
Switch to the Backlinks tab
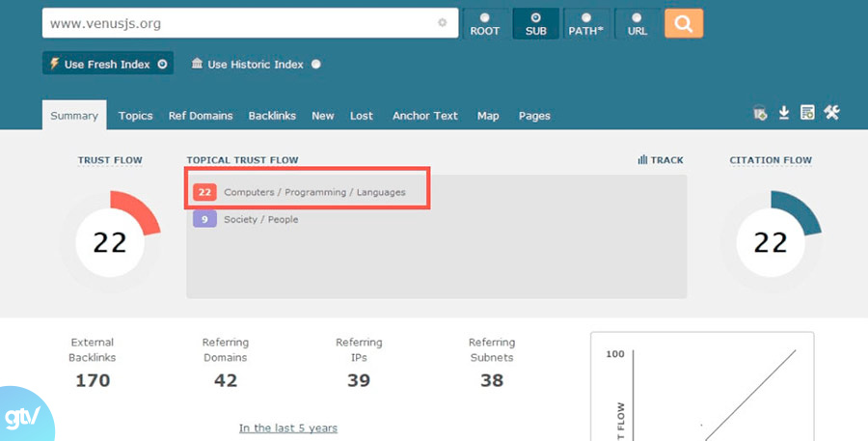pyautogui.click(x=272, y=116)
